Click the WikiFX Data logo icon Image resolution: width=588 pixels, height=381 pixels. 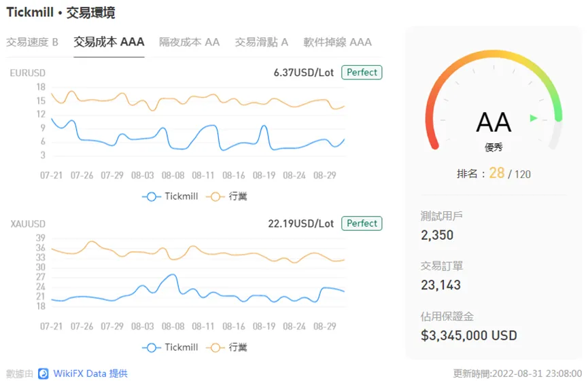pyautogui.click(x=43, y=374)
